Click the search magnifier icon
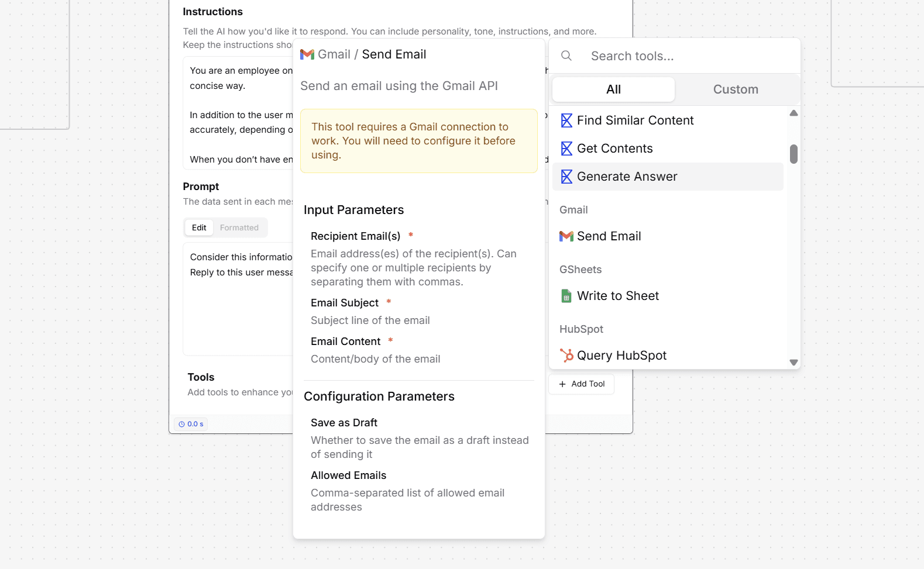 click(x=566, y=56)
